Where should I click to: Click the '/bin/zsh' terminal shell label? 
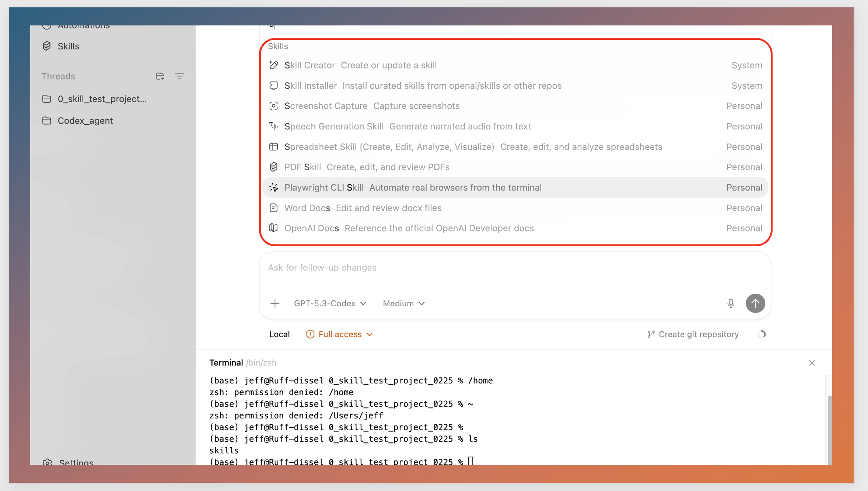261,363
